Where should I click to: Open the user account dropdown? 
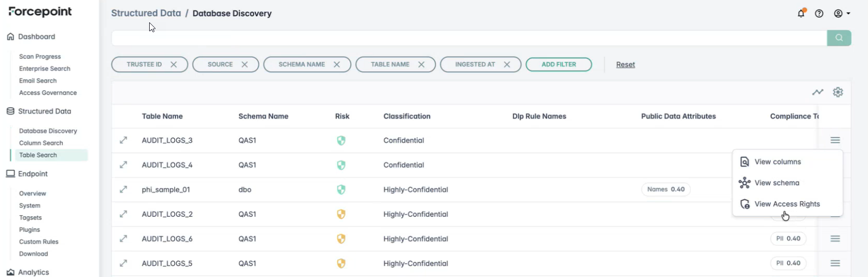click(842, 14)
